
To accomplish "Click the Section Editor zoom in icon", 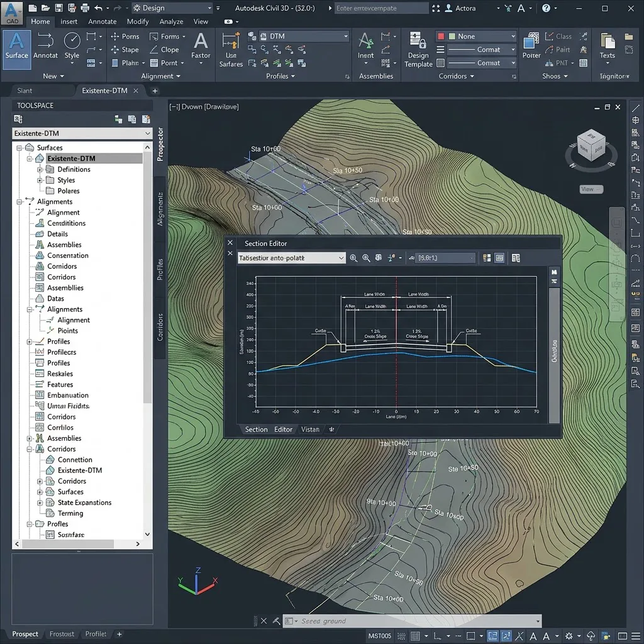I will click(353, 258).
